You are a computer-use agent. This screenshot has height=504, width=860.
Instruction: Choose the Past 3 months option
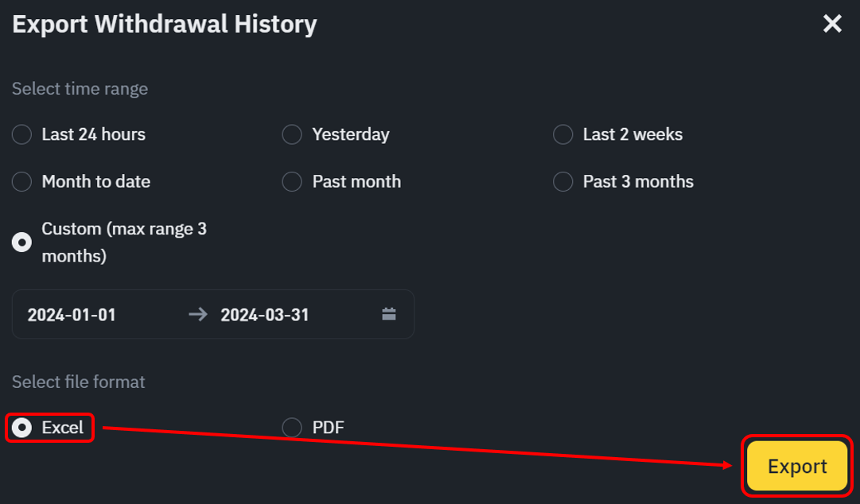pyautogui.click(x=562, y=181)
